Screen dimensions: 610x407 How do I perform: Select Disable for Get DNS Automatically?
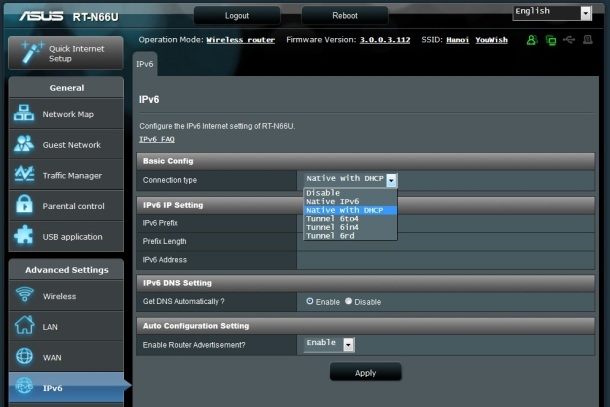click(x=348, y=301)
